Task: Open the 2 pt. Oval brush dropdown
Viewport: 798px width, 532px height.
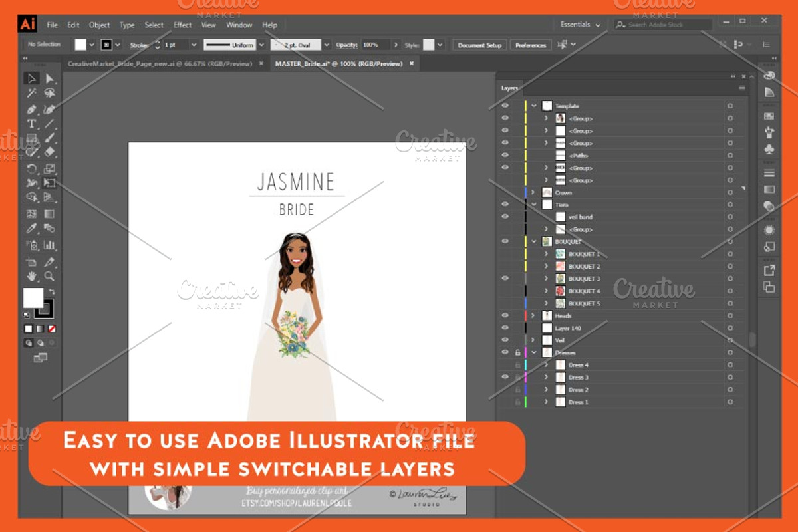Action: 327,45
